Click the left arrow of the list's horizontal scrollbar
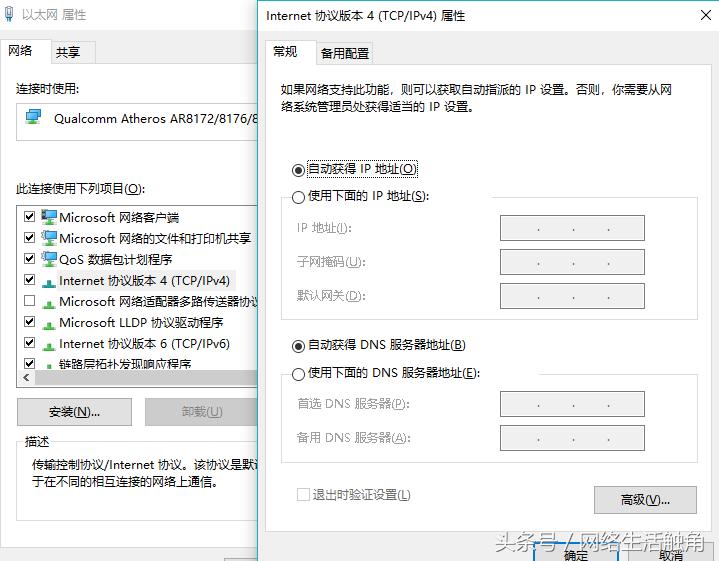Screen dimensions: 719x561 click(26, 378)
